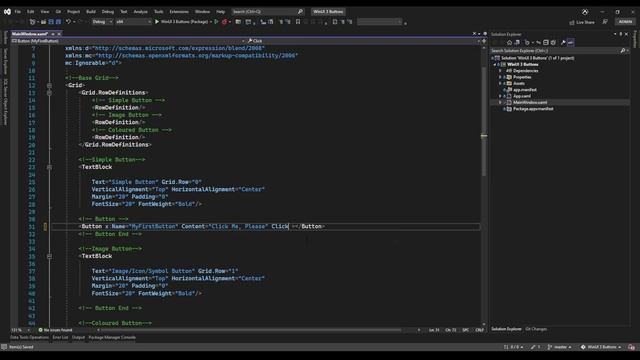640x360 pixels.
Task: Select app.manifest in Solution Explorer
Action: 524,90
